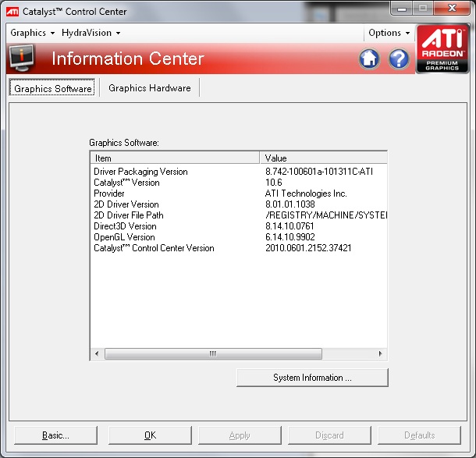Click value 8.01.01.1038
Image resolution: width=476 pixels, height=458 pixels.
click(x=290, y=204)
